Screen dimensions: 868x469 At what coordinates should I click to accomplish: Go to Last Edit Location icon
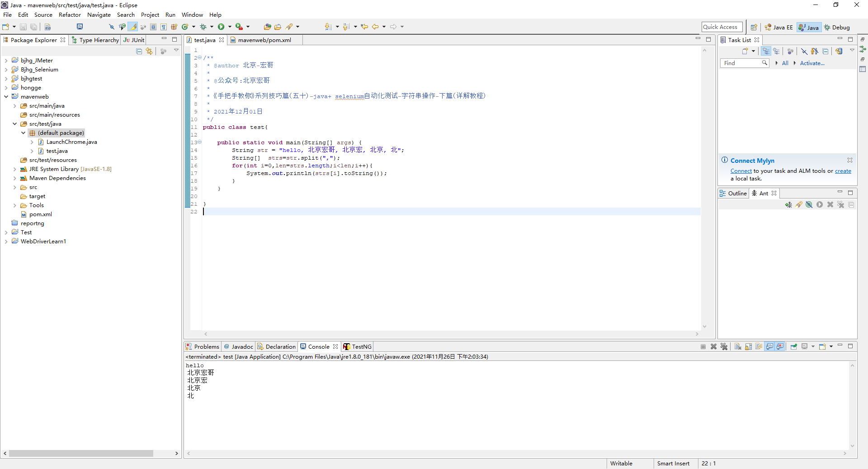click(364, 27)
